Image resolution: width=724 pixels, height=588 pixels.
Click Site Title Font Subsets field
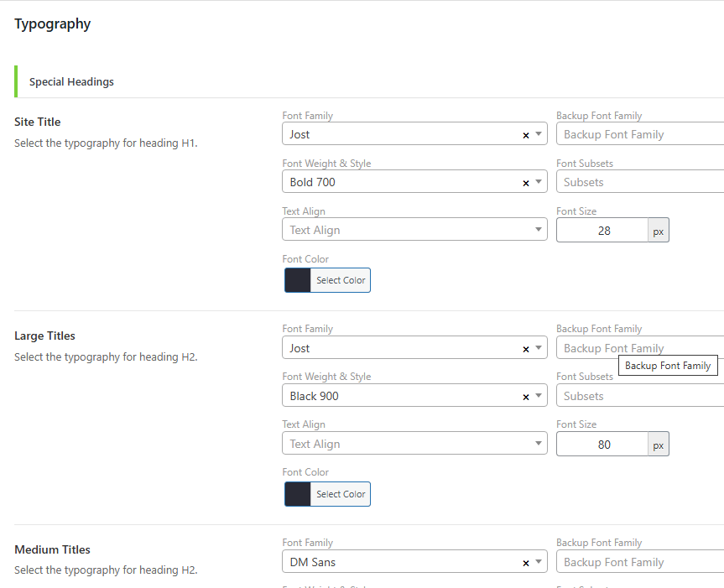639,182
